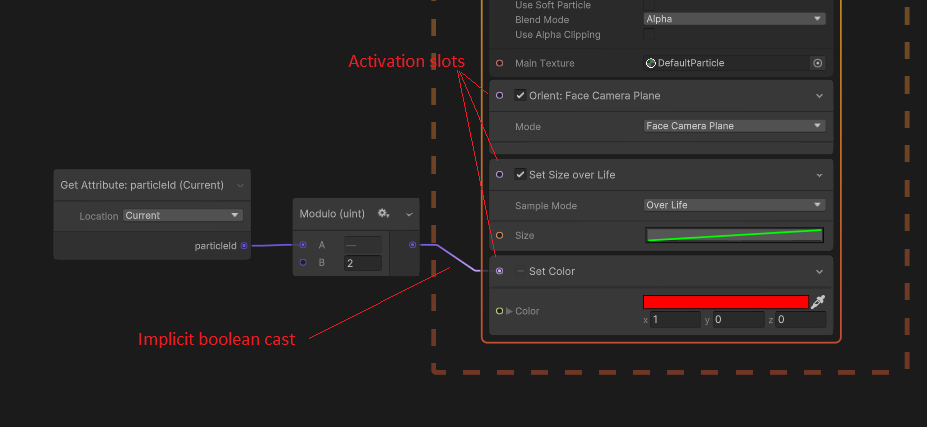
Task: Click the particleId output label
Action: 215,246
